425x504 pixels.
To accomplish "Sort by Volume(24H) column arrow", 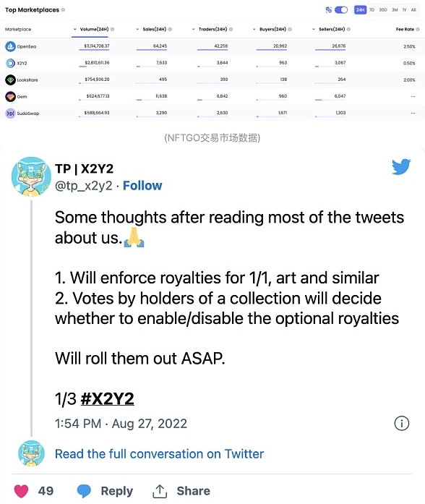I will point(75,29).
